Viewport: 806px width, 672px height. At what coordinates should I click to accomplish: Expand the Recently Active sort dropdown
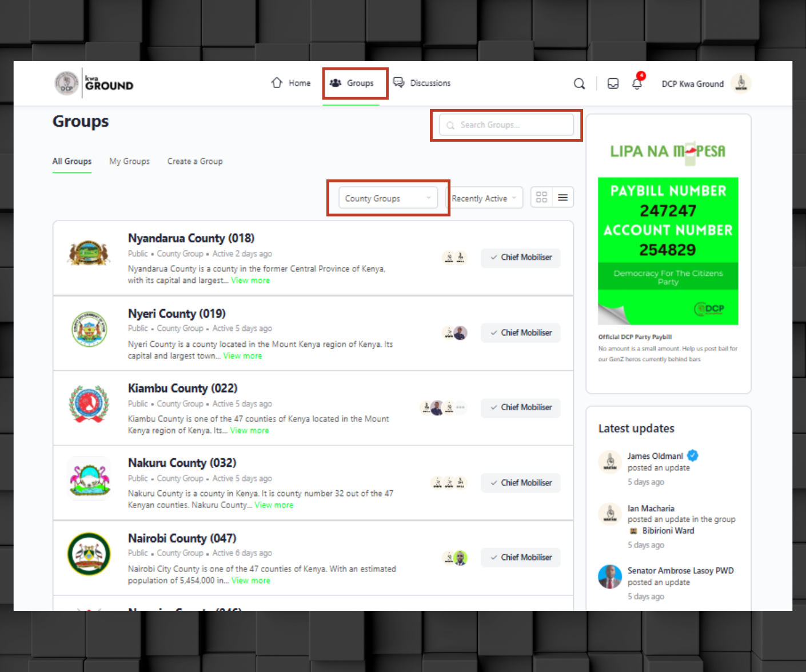tap(484, 198)
